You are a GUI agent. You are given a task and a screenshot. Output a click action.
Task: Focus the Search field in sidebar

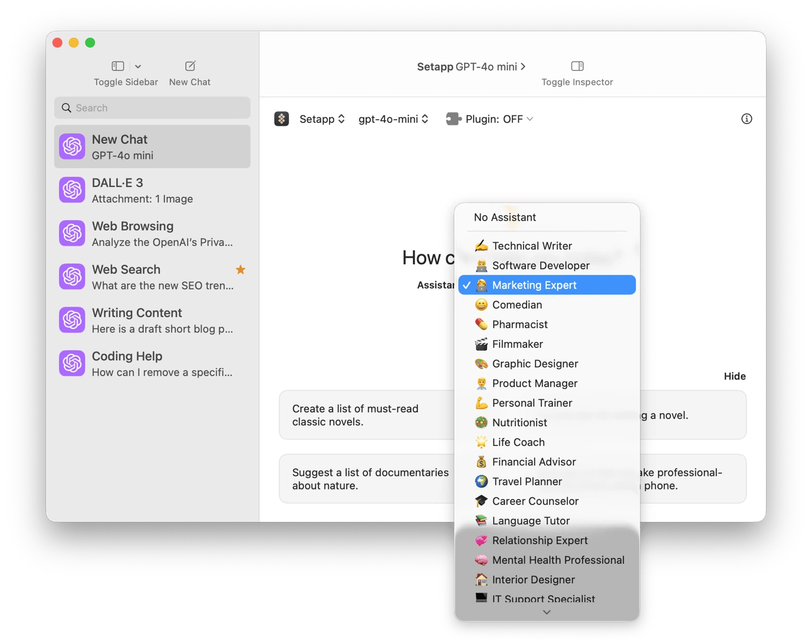coord(152,108)
